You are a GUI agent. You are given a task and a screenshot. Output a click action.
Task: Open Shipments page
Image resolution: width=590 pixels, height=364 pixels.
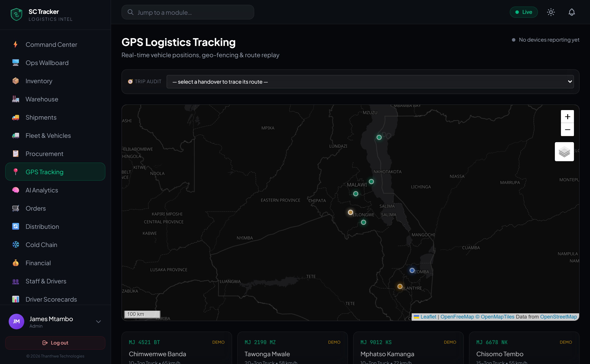55,117
